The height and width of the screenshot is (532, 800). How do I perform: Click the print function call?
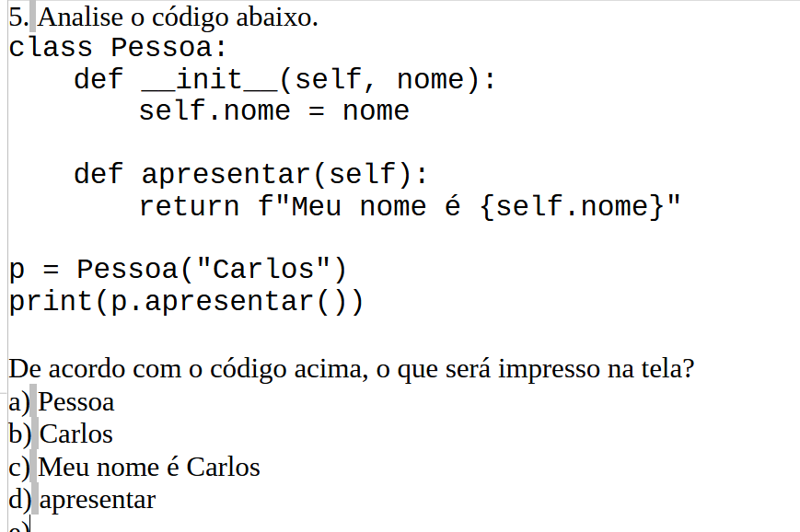(51, 302)
